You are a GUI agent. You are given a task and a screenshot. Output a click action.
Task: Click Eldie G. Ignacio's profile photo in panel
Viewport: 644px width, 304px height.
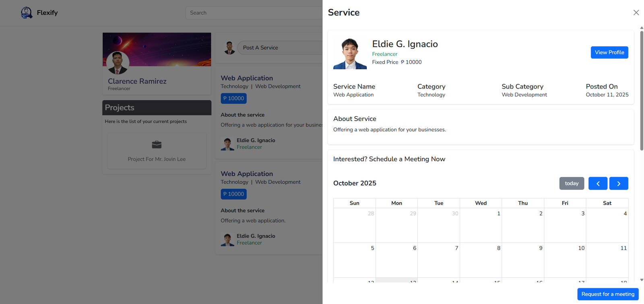(x=350, y=54)
